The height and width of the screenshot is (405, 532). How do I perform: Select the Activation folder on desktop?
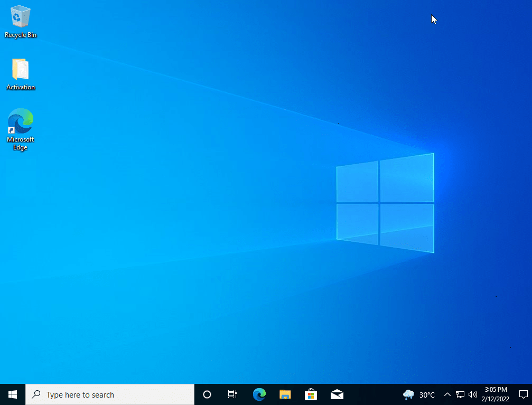click(x=21, y=74)
